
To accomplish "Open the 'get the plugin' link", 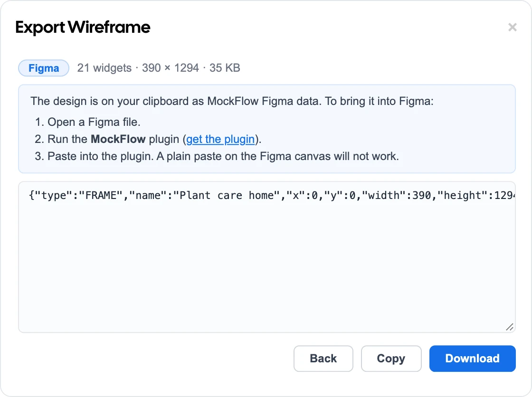I will coord(220,139).
